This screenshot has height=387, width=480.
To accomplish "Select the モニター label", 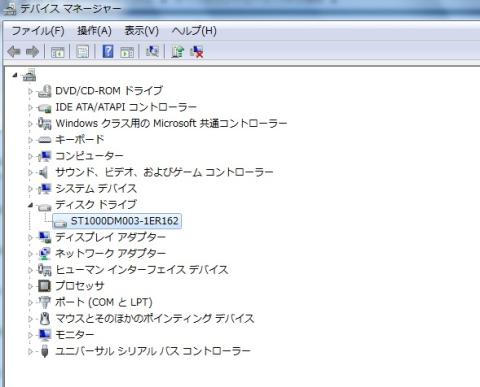I will (75, 335).
